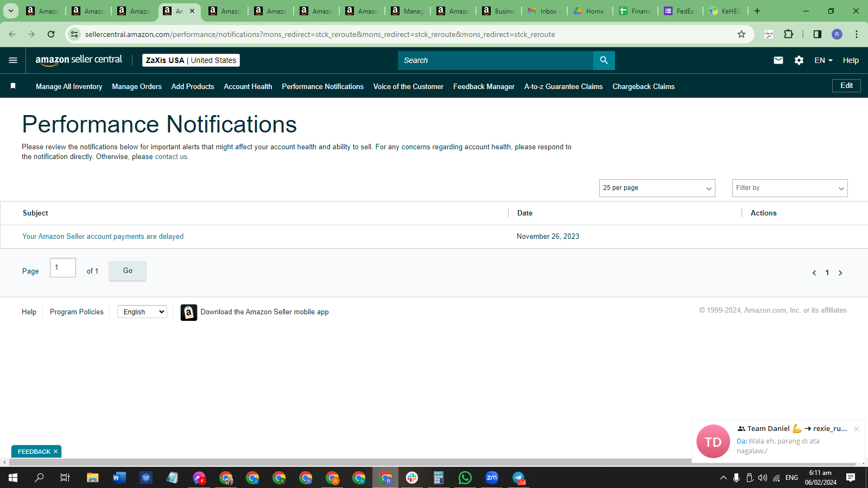Open the Account Health menu item
The height and width of the screenshot is (488, 868).
(x=248, y=86)
